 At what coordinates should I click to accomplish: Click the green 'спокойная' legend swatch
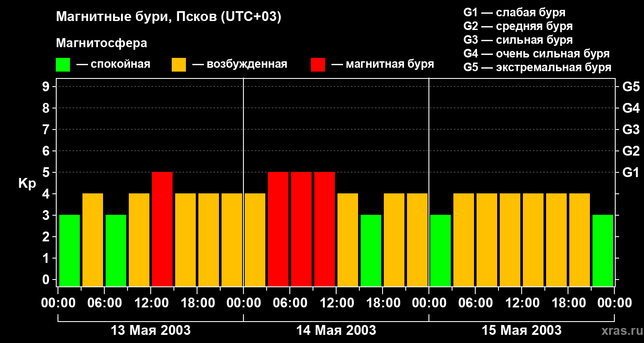coord(63,65)
